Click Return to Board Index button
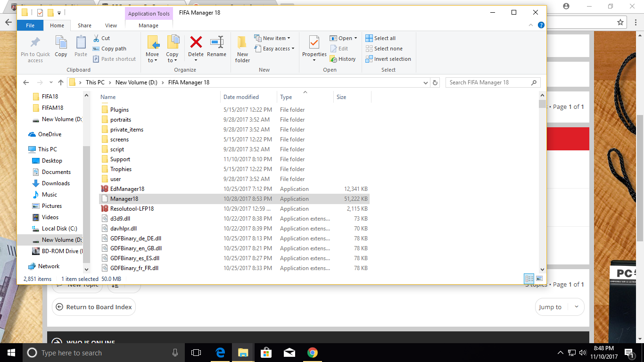The width and height of the screenshot is (644, 362). pyautogui.click(x=94, y=307)
